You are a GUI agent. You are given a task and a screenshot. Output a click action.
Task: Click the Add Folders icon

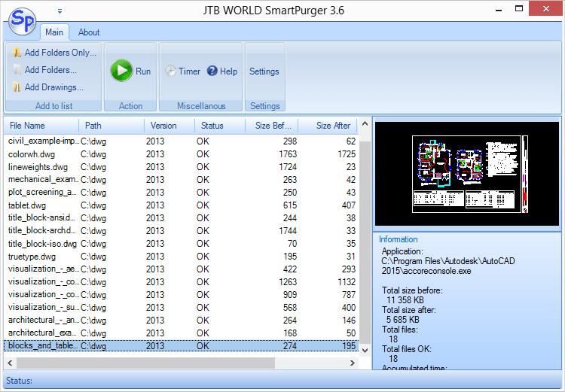tap(17, 70)
